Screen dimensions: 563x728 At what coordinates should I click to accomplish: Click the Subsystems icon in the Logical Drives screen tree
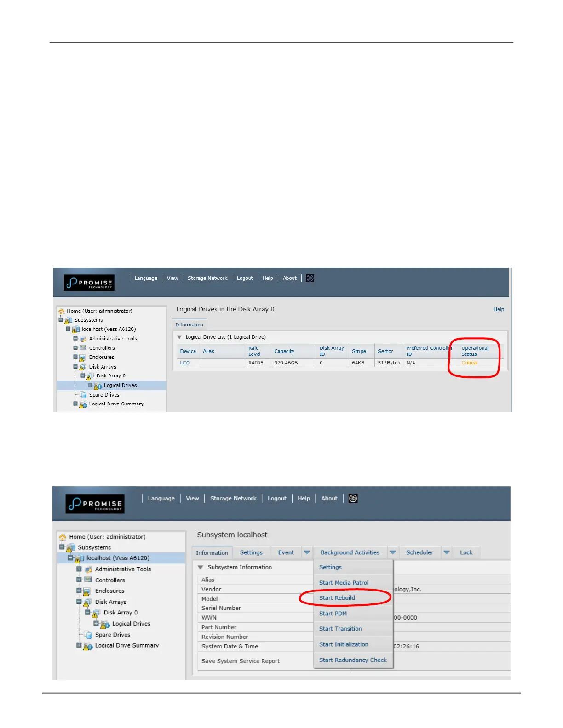(69, 320)
